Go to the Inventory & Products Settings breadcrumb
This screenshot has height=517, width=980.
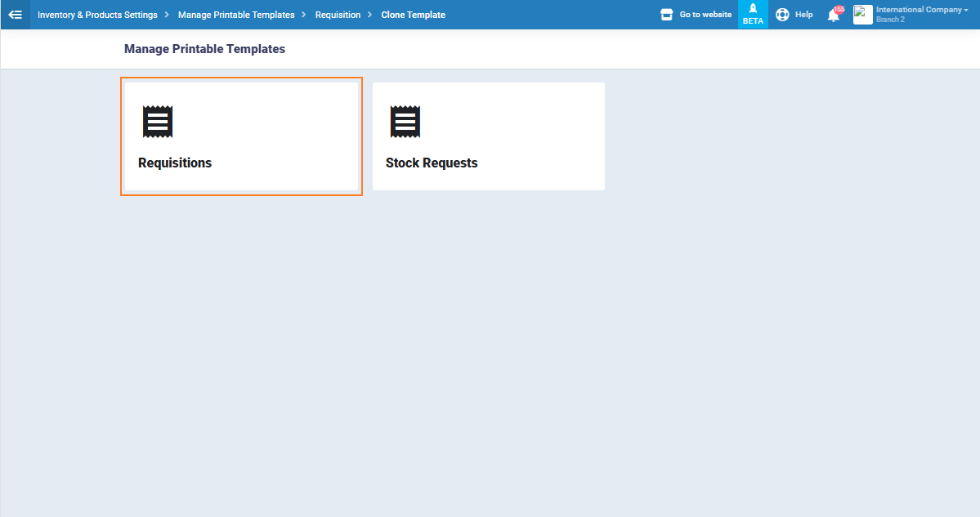click(x=97, y=15)
